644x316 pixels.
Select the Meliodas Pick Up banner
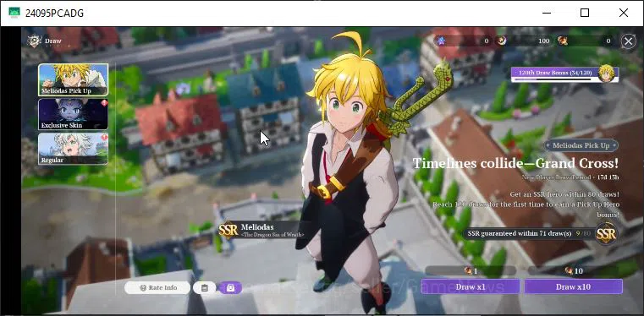(73, 80)
